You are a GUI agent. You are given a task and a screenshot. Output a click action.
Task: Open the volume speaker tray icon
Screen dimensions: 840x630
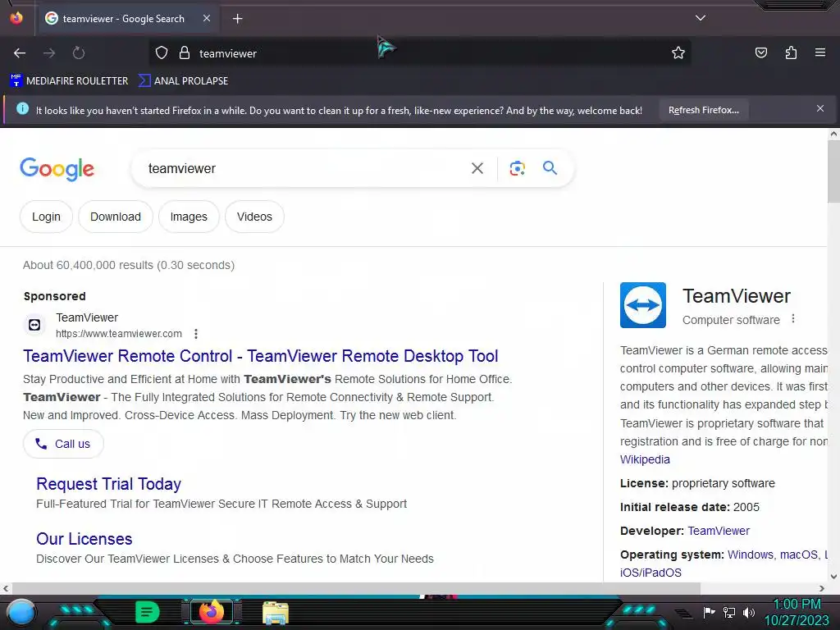(748, 612)
